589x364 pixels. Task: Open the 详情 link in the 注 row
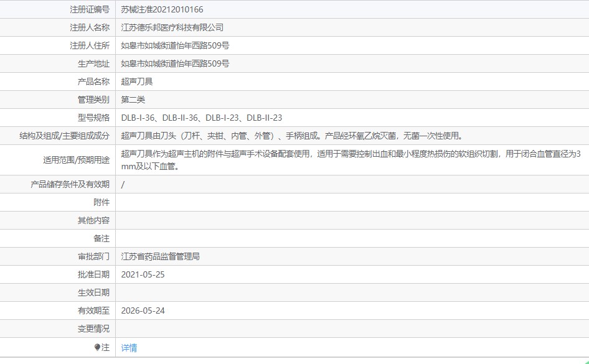point(129,348)
